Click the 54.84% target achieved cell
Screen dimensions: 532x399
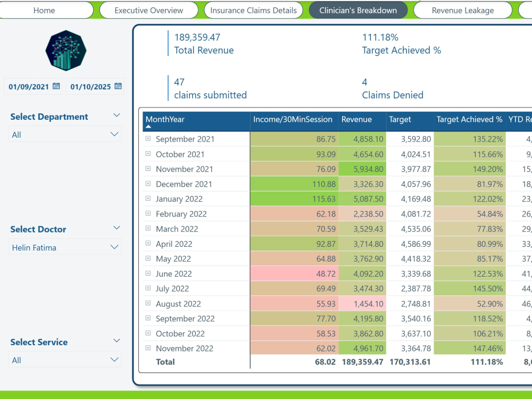click(x=470, y=213)
